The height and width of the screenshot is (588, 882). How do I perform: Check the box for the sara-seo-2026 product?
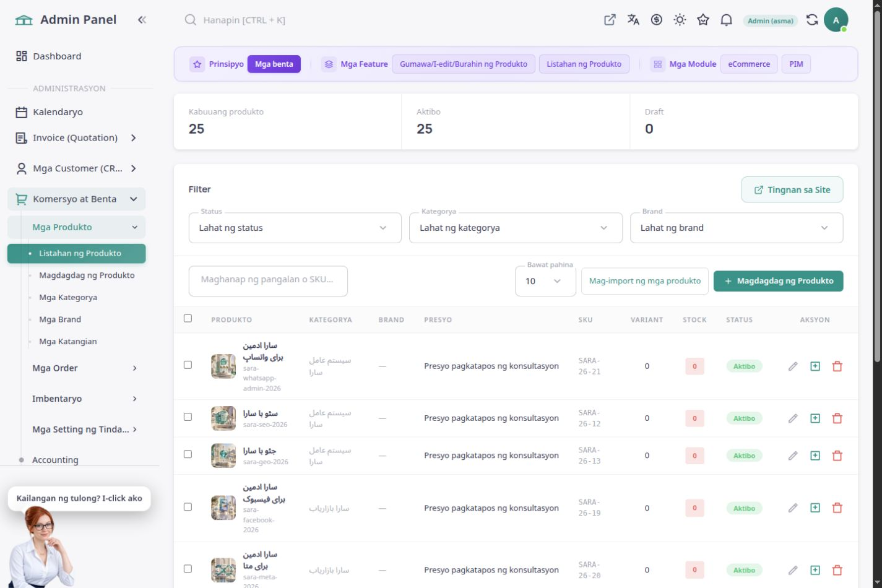pos(188,417)
